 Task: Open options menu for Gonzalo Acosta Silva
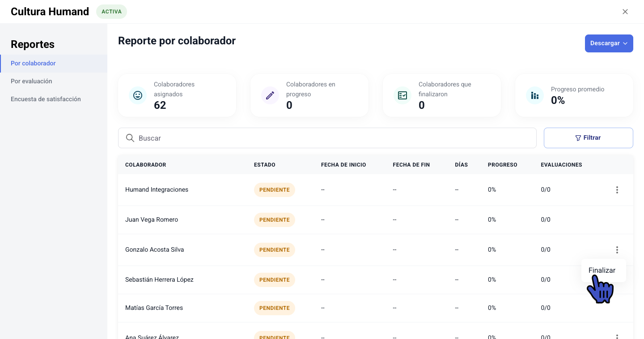click(x=617, y=250)
